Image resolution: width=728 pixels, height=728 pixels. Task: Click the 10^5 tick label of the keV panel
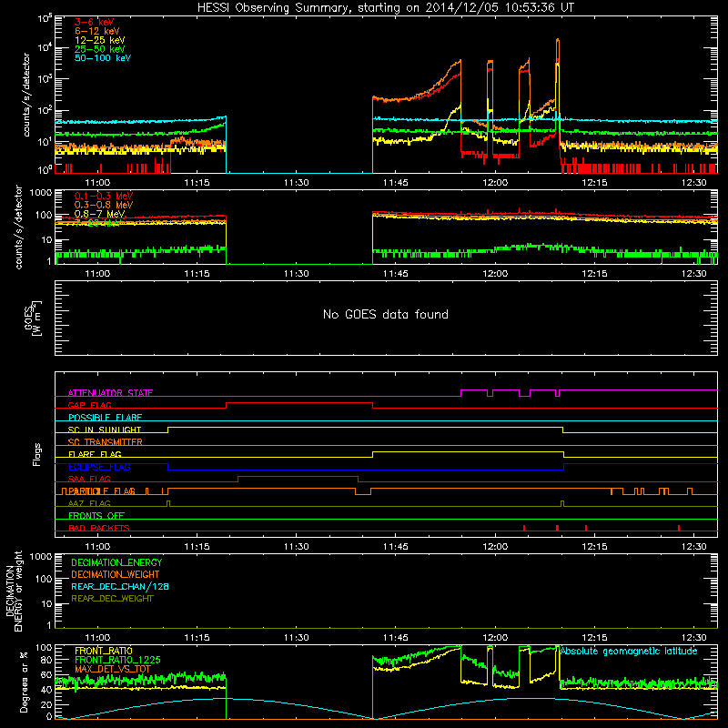(45, 18)
